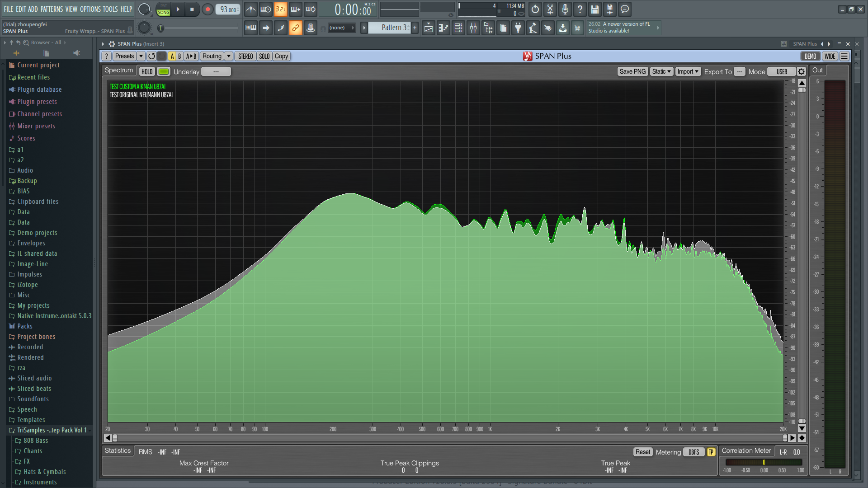The image size is (868, 488).
Task: Select the A state button
Action: coord(172,56)
